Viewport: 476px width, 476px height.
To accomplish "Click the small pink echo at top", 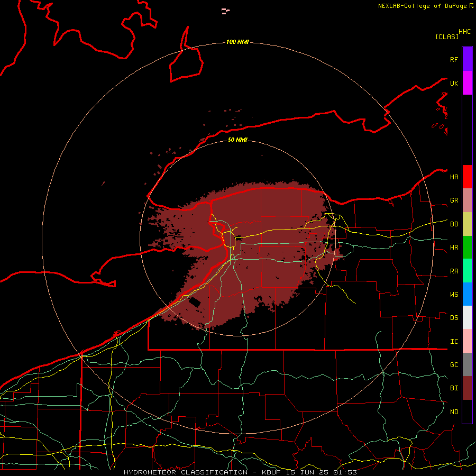I will 225,12.
